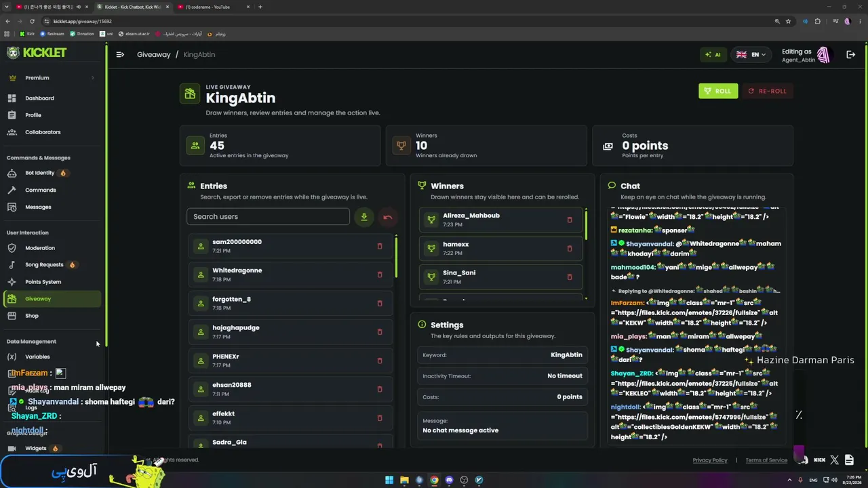Focus the Search users field
This screenshot has width=868, height=488.
coord(268,217)
